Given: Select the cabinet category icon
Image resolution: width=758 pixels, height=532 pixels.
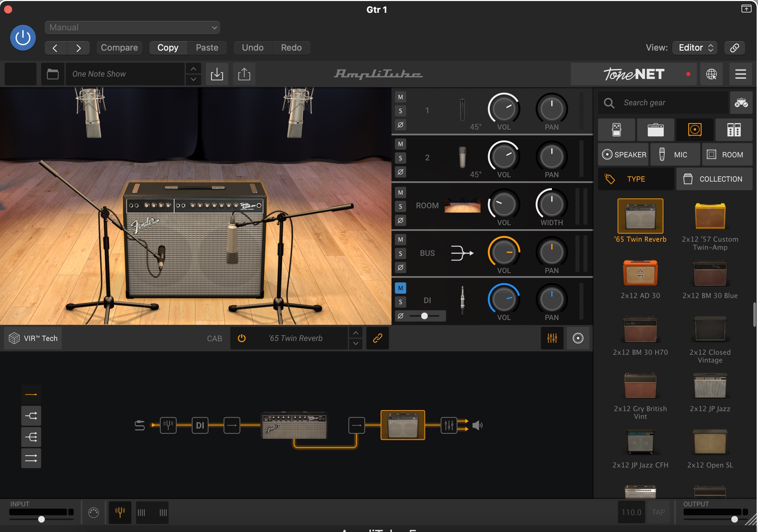Looking at the screenshot, I should (x=694, y=130).
